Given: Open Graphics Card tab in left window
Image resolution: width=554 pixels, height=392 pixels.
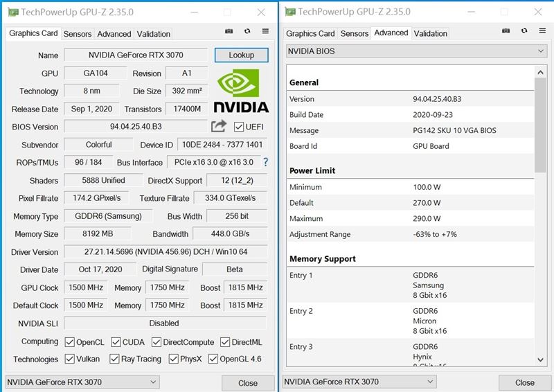Looking at the screenshot, I should click(x=33, y=33).
